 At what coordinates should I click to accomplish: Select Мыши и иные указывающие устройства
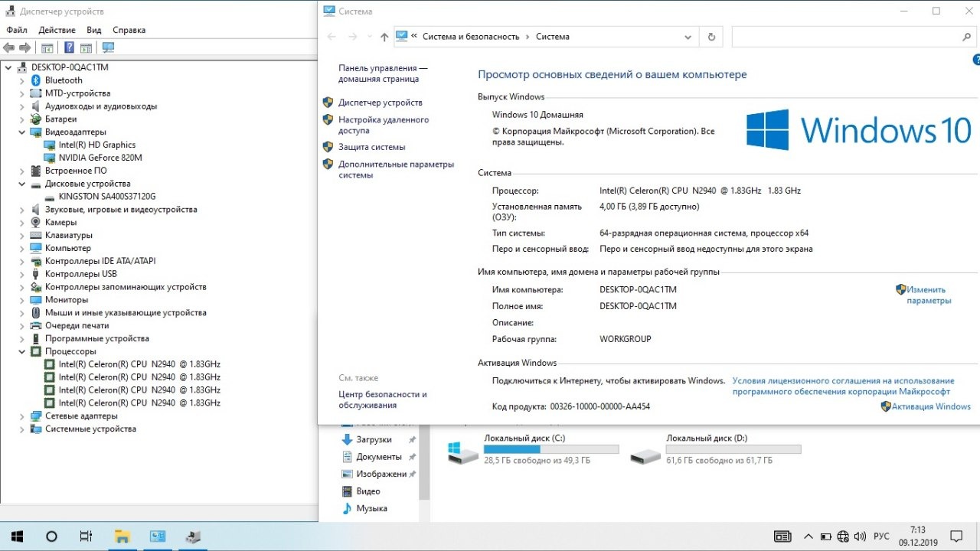pyautogui.click(x=126, y=313)
